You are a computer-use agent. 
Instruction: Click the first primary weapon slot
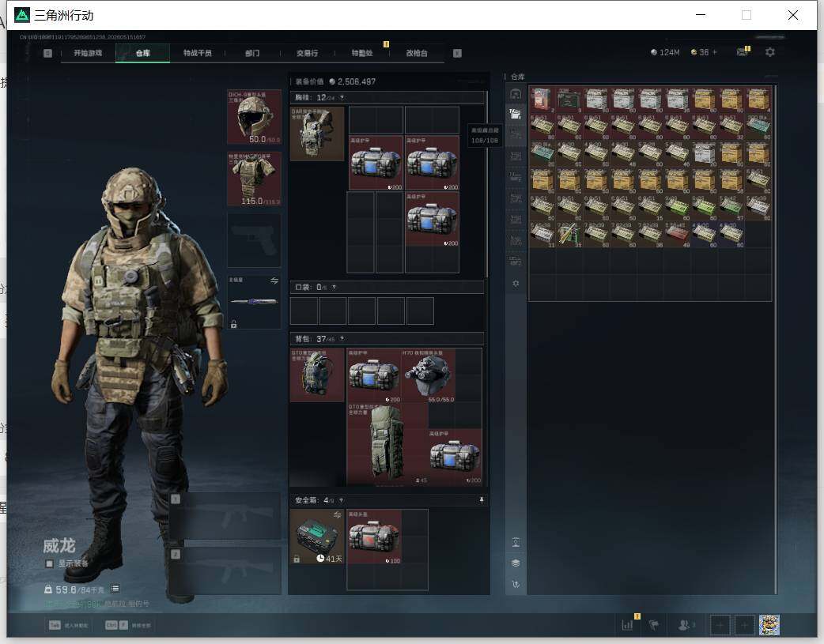tap(226, 516)
